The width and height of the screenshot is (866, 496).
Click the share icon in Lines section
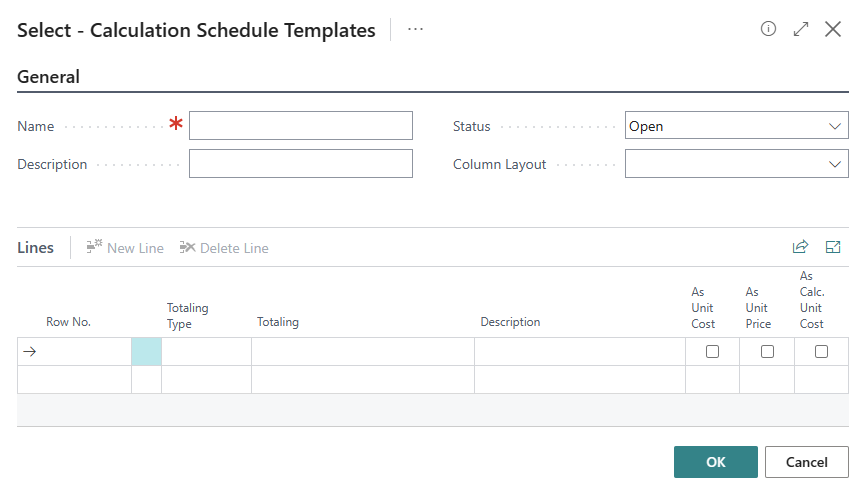pos(800,247)
